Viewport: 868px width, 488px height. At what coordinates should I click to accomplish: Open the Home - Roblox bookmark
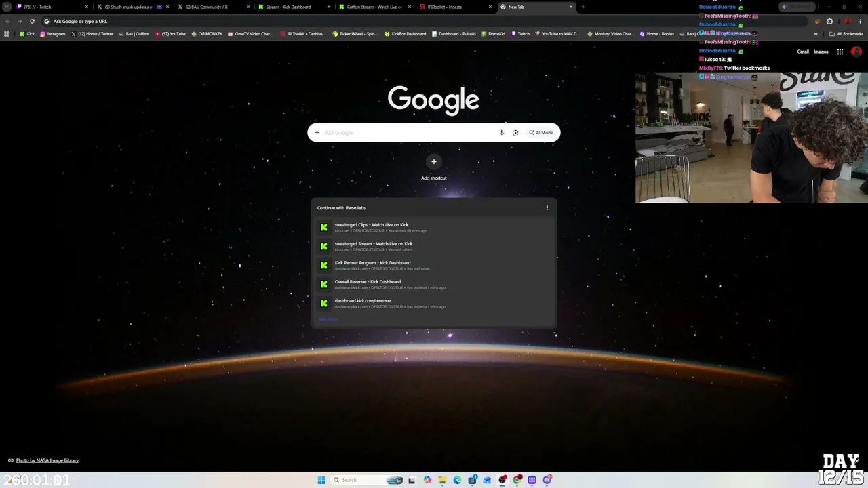pyautogui.click(x=656, y=34)
